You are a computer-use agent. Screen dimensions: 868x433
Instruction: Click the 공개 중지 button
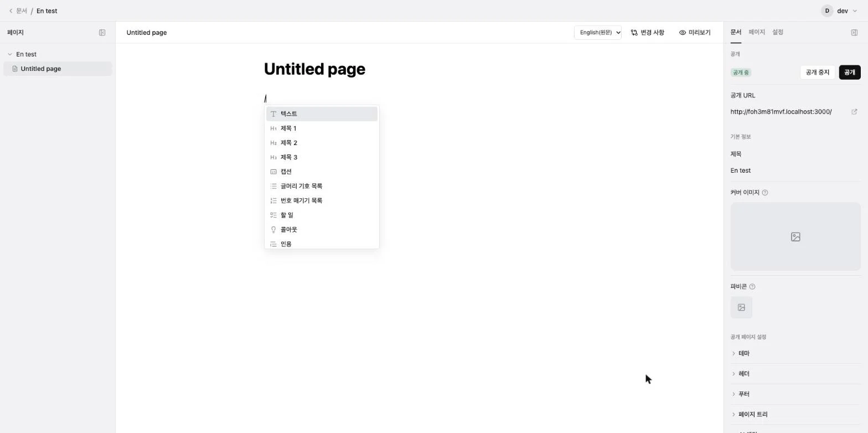818,73
